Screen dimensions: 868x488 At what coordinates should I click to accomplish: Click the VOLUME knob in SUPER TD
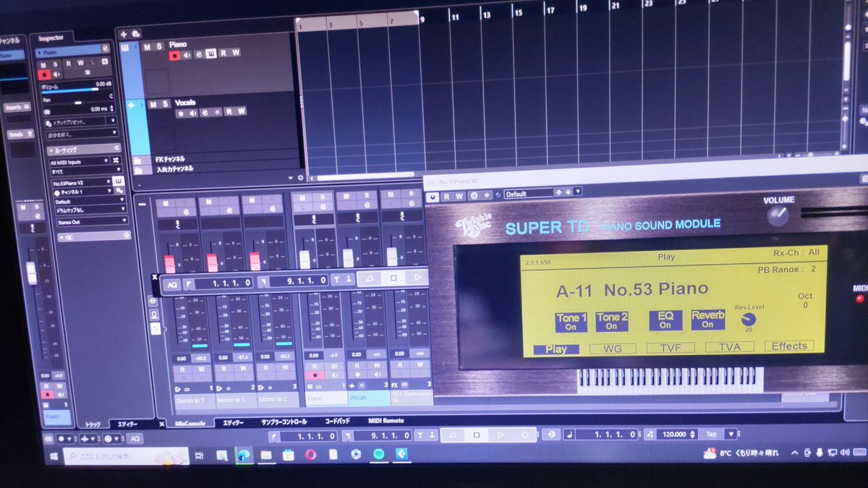(778, 215)
